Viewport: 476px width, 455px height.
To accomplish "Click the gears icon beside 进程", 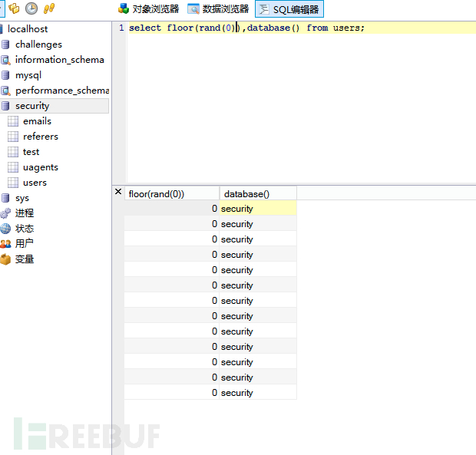I will (x=5, y=213).
